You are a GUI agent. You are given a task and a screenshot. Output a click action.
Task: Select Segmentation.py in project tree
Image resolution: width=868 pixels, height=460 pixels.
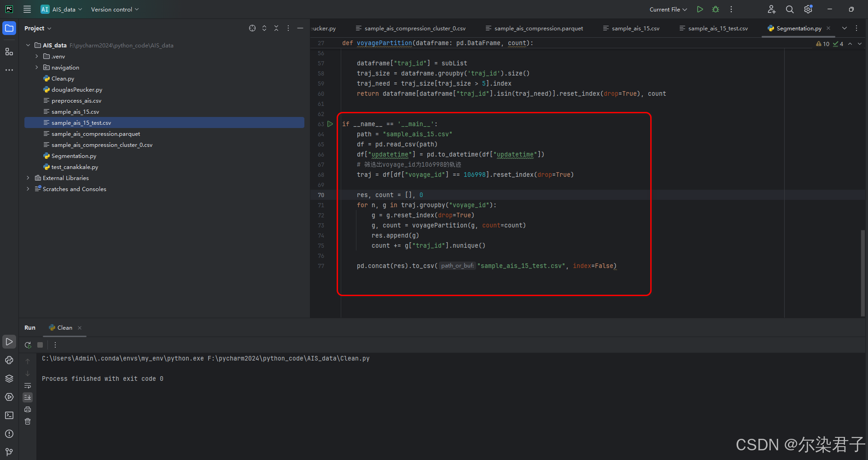coord(74,156)
